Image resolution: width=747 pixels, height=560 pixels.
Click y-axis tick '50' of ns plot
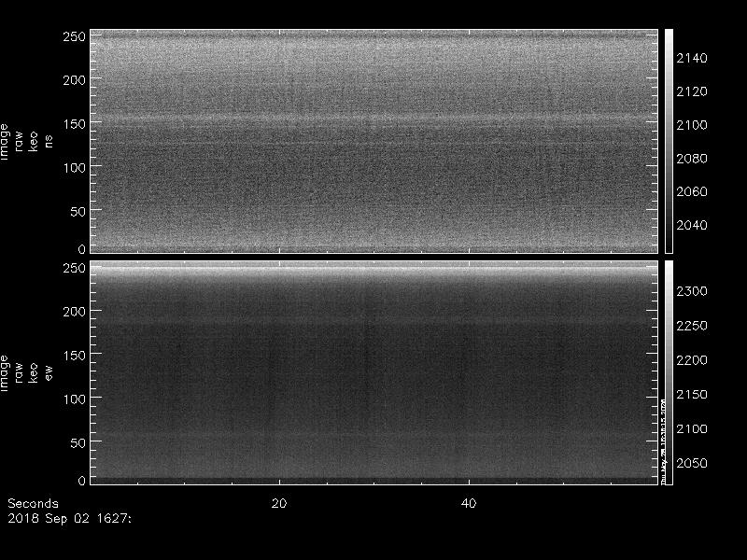point(78,212)
